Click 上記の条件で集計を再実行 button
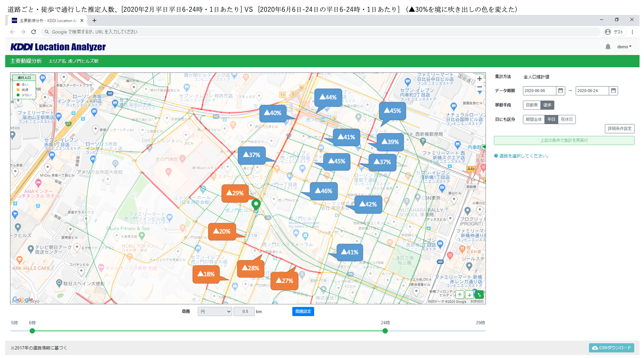Viewport: 644px width, 358px height. pyautogui.click(x=564, y=140)
